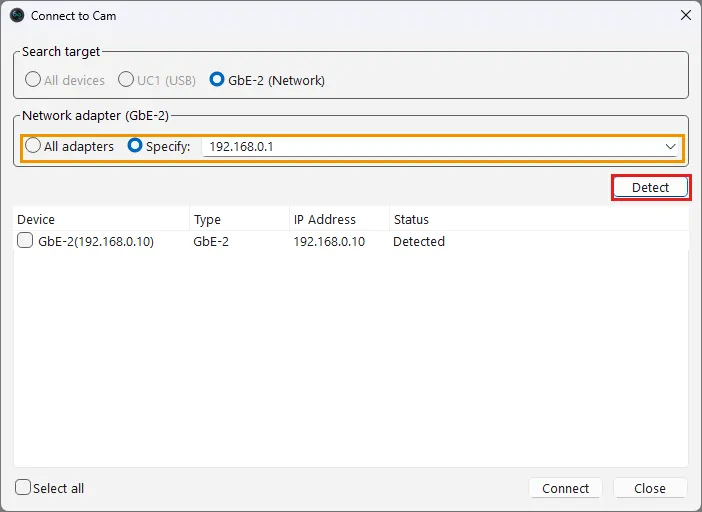
Task: Close the dialog with the X icon
Action: [685, 15]
